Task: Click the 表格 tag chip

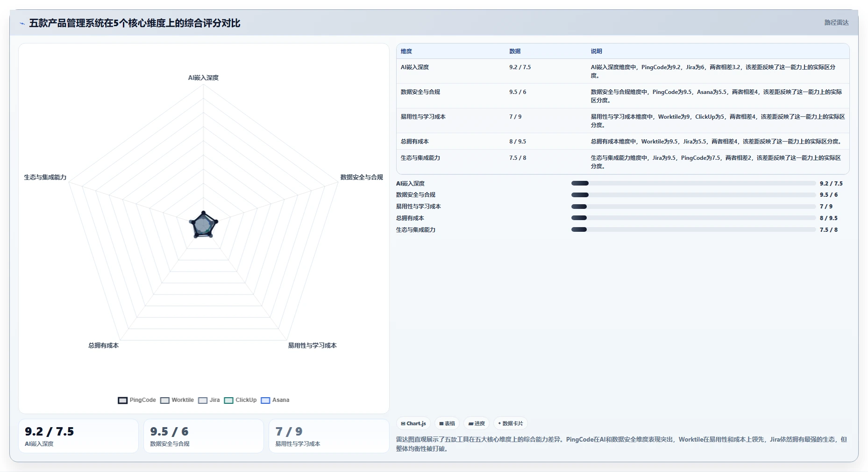Action: tap(447, 423)
